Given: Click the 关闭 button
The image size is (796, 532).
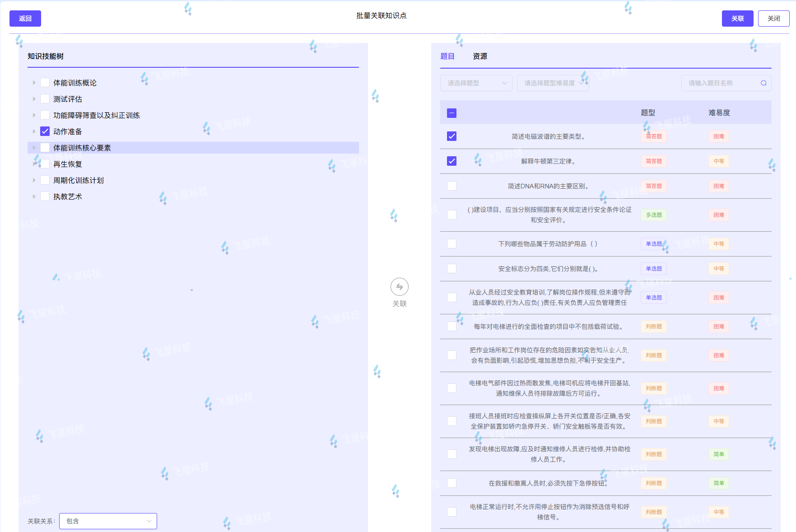Looking at the screenshot, I should coord(773,19).
